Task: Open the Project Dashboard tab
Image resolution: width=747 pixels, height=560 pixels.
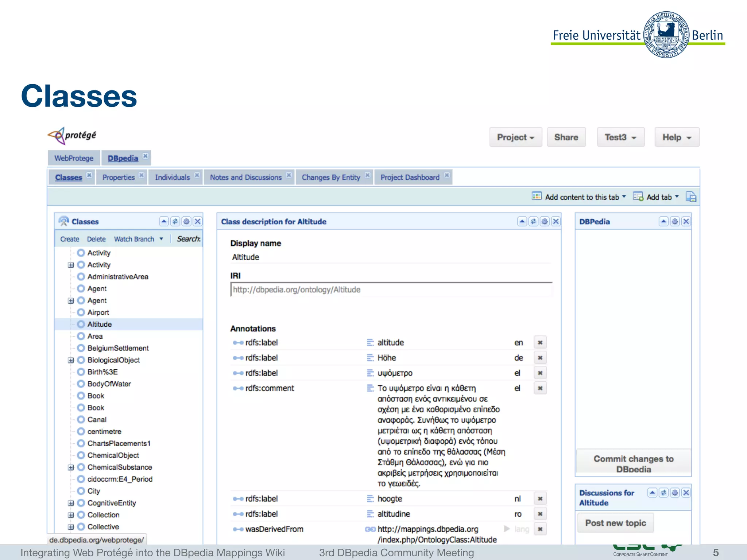Action: [410, 178]
